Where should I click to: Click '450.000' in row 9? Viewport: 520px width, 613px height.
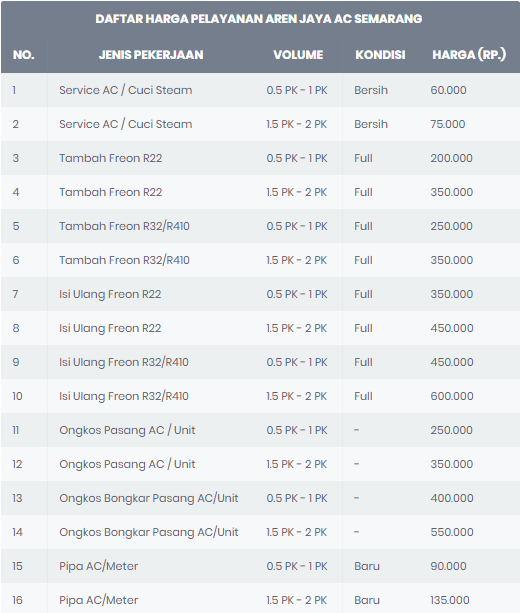coord(452,362)
